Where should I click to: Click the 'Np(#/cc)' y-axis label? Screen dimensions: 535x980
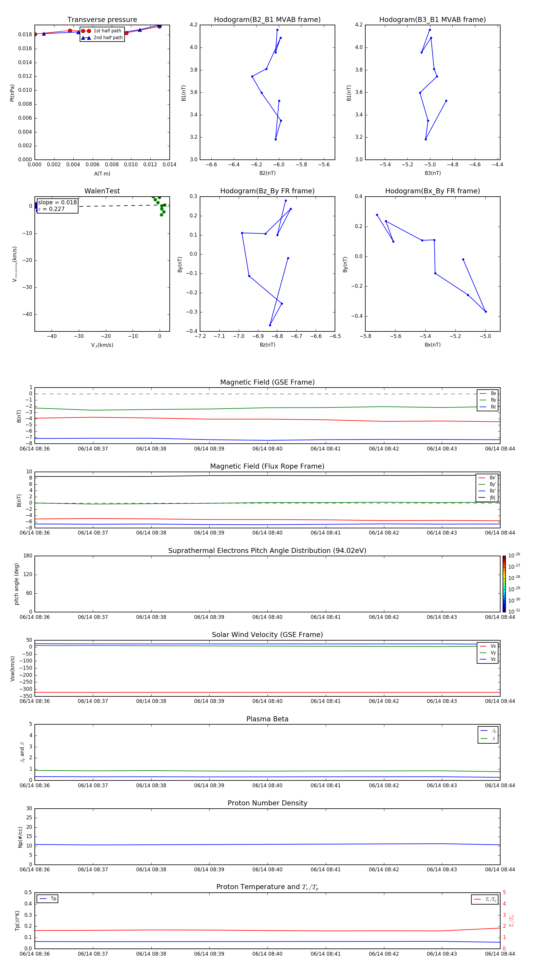20,837
